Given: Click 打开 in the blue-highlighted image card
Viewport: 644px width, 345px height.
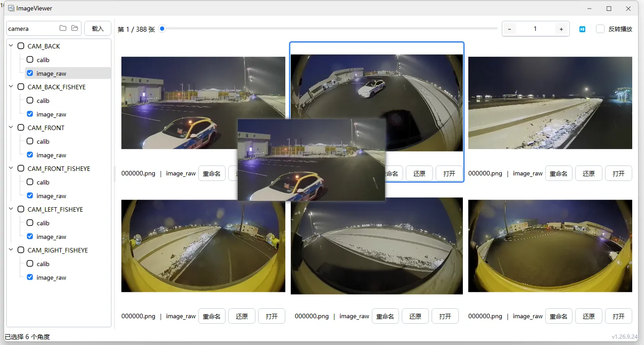Looking at the screenshot, I should click(449, 173).
